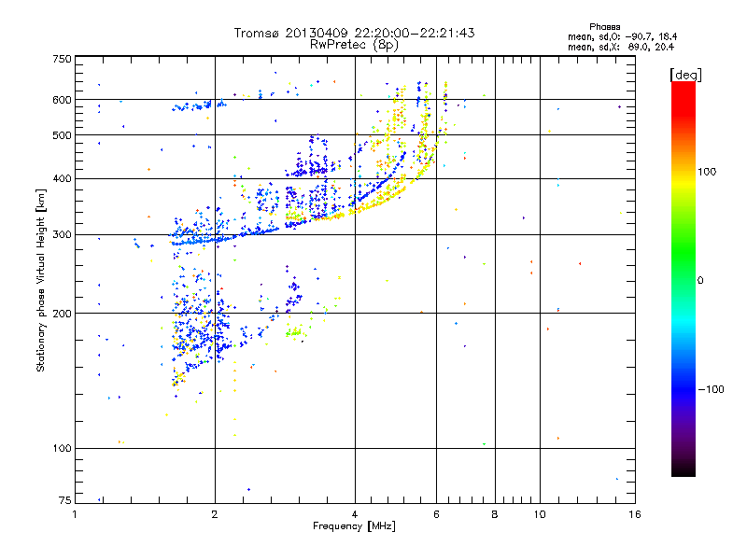Click the '0' colorbar tick label

[x=700, y=280]
